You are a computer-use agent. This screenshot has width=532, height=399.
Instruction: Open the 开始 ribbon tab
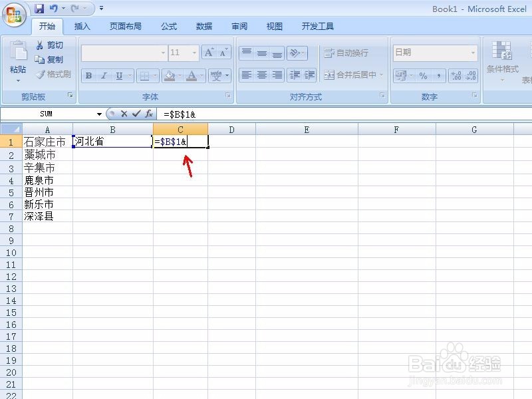coord(47,26)
